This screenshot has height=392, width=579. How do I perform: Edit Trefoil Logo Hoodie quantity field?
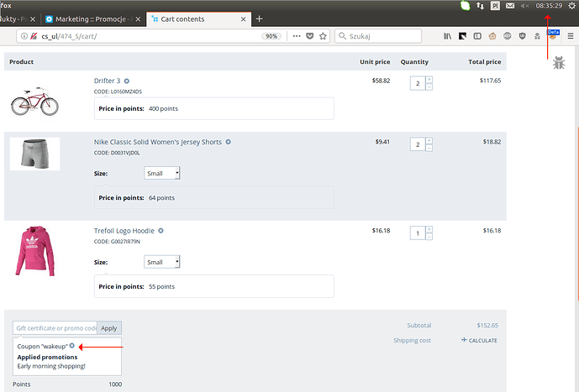tap(418, 233)
